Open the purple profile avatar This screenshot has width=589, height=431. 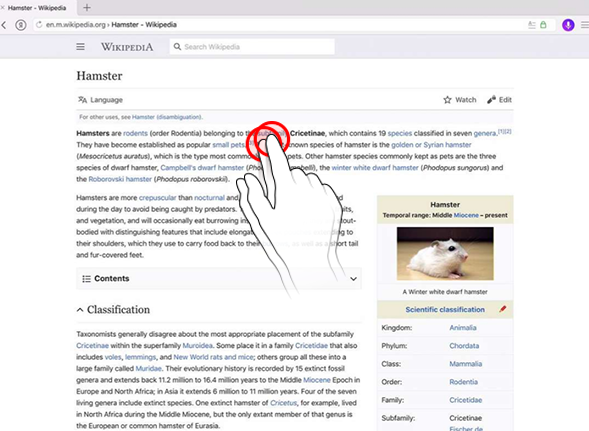click(568, 25)
